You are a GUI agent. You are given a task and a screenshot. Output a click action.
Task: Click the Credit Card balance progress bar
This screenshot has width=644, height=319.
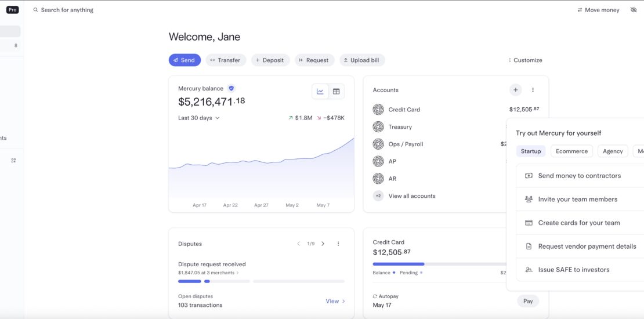click(x=440, y=264)
